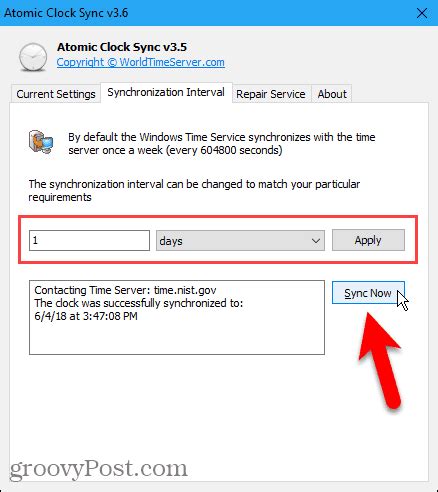
Task: Click the 6/4/18 at 3:47:08 PM timestamp line
Action: 86,316
